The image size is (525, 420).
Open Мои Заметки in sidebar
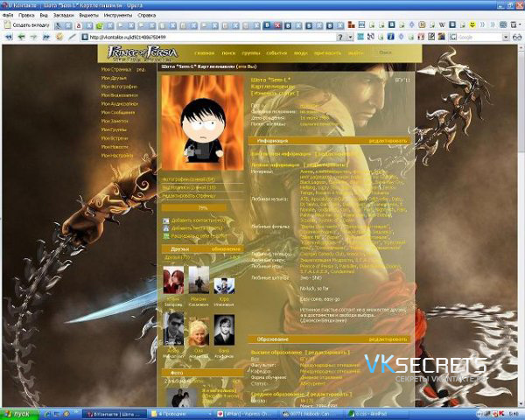[115, 121]
